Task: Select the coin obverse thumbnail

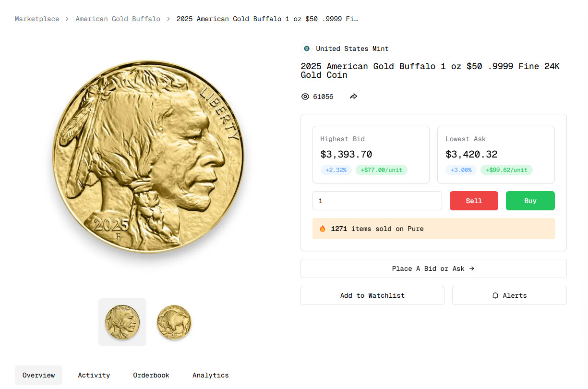Action: (x=122, y=322)
